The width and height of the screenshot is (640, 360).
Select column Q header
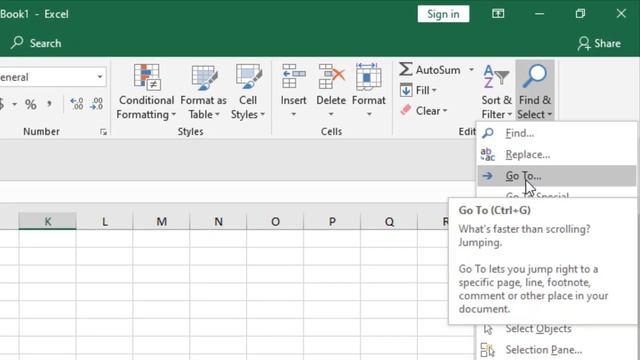pyautogui.click(x=389, y=221)
